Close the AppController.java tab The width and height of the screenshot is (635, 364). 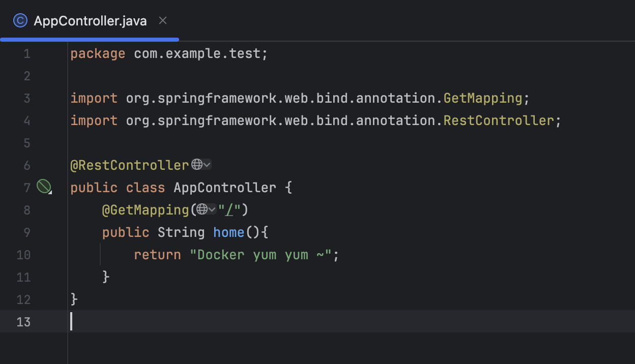pos(162,20)
